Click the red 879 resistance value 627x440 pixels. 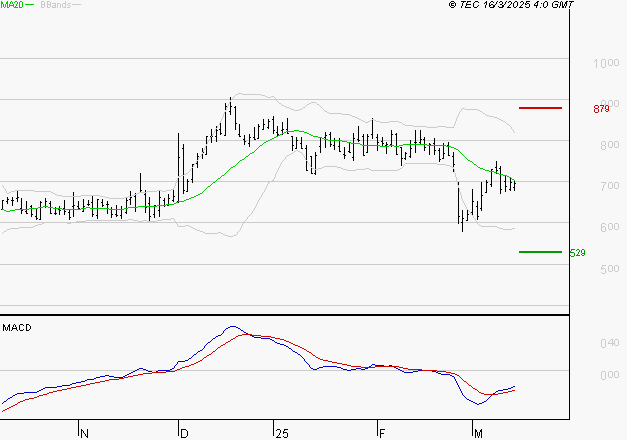[x=601, y=109]
